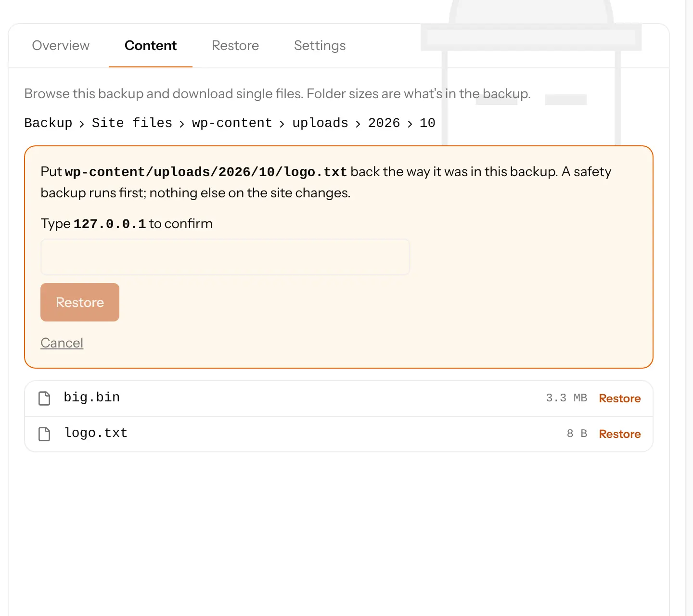The height and width of the screenshot is (616, 693).
Task: Open the uploads breadcrumb folder
Action: point(320,123)
